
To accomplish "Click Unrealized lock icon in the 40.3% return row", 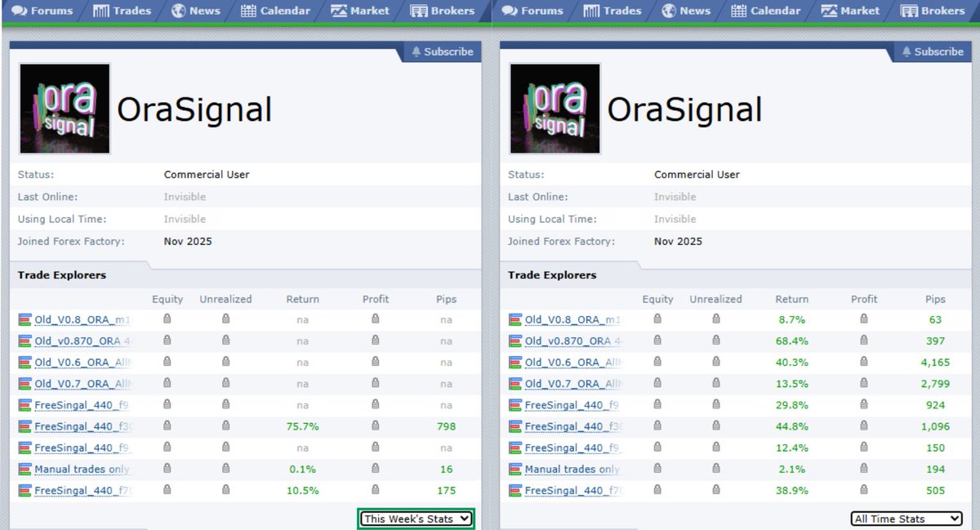I will pos(716,361).
